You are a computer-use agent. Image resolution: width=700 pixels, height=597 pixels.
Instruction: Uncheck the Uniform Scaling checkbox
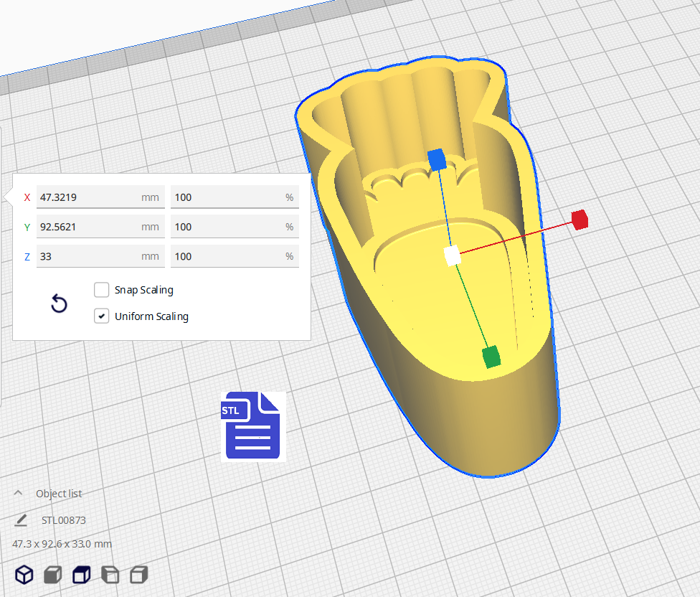(x=102, y=316)
